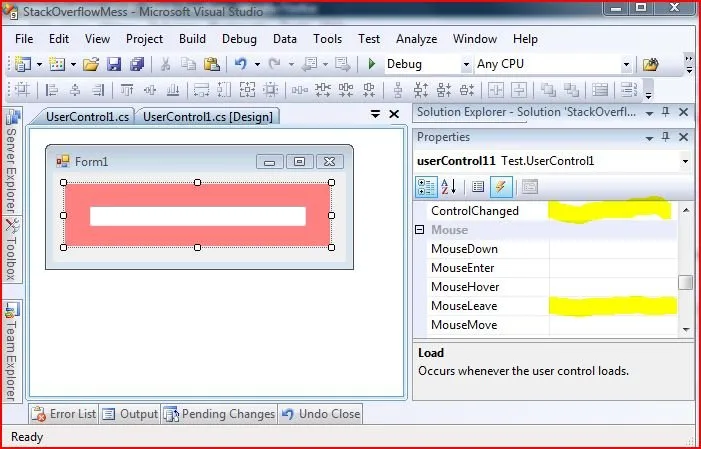
Task: Open the Server Explorer side tab
Action: [12, 161]
